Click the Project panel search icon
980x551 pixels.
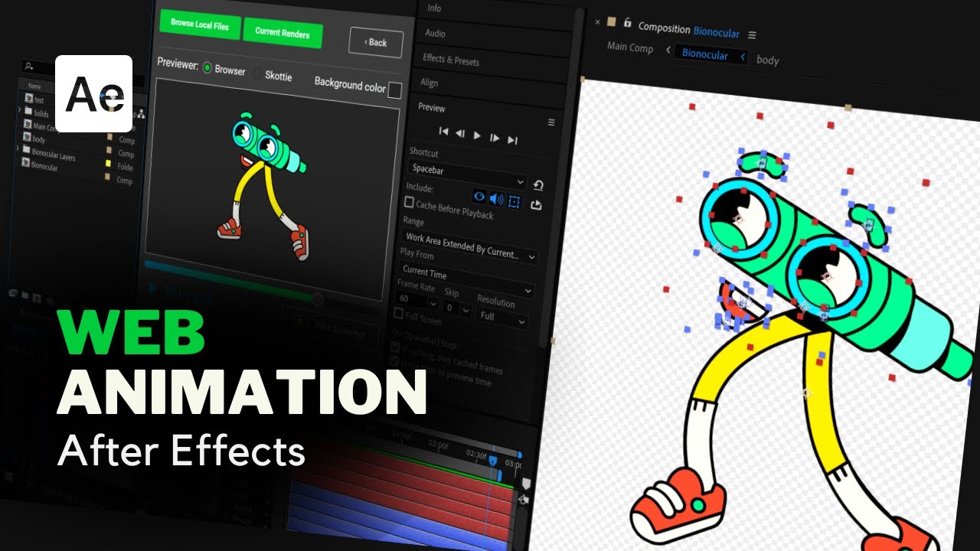tap(28, 67)
